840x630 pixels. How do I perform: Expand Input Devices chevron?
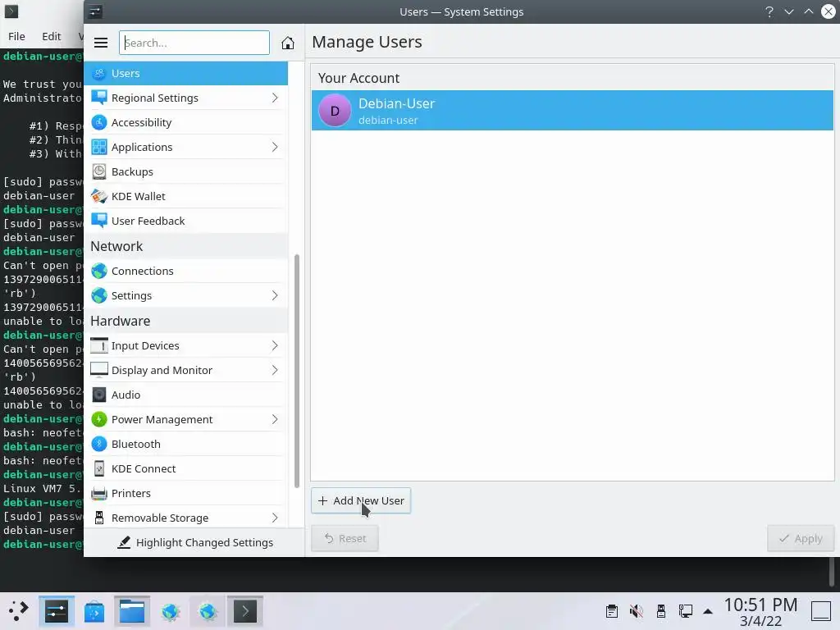[275, 345]
